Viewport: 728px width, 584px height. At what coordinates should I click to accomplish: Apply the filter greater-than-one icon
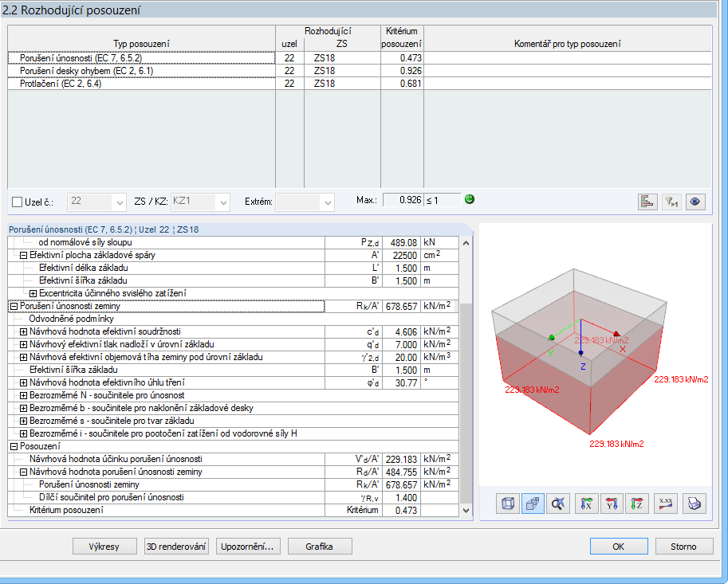[x=671, y=202]
